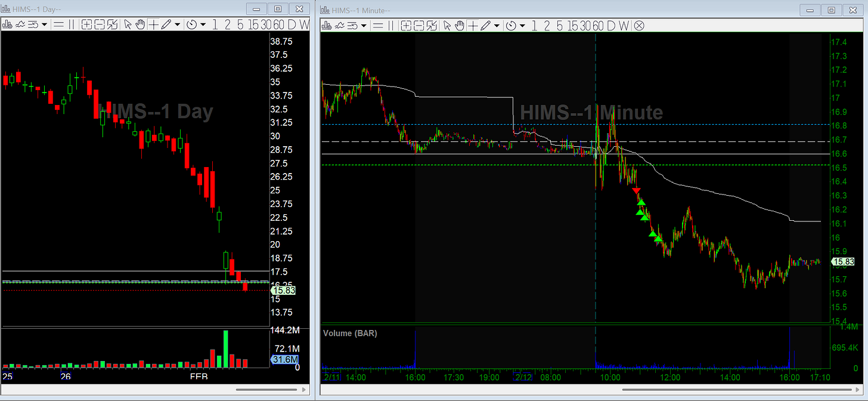
Task: Select W weekly interval in Day chart window
Action: coord(304,24)
